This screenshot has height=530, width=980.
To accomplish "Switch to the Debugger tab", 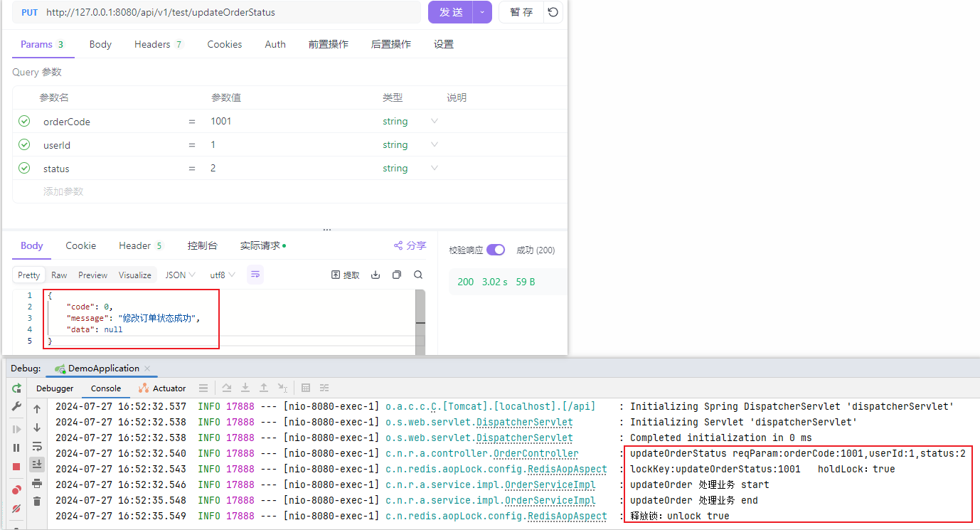I will pos(55,388).
